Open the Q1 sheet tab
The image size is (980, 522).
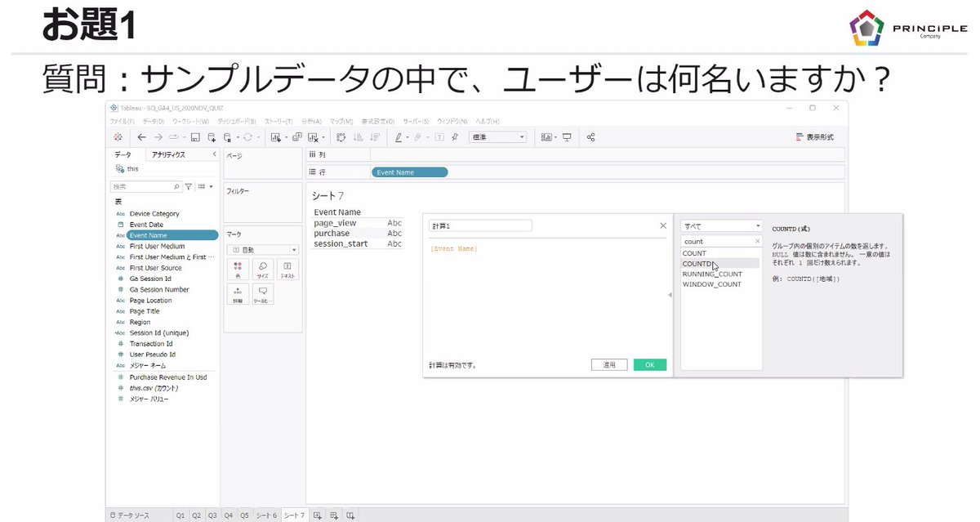coord(180,515)
